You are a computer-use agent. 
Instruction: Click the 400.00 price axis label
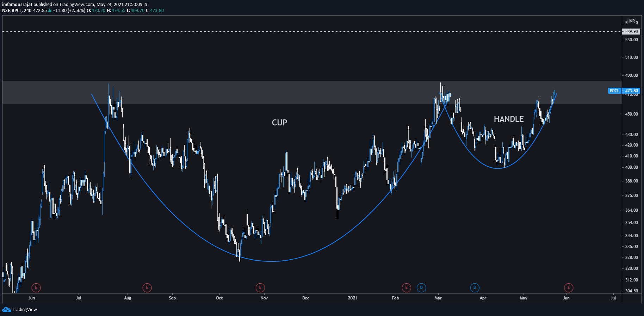coord(631,167)
